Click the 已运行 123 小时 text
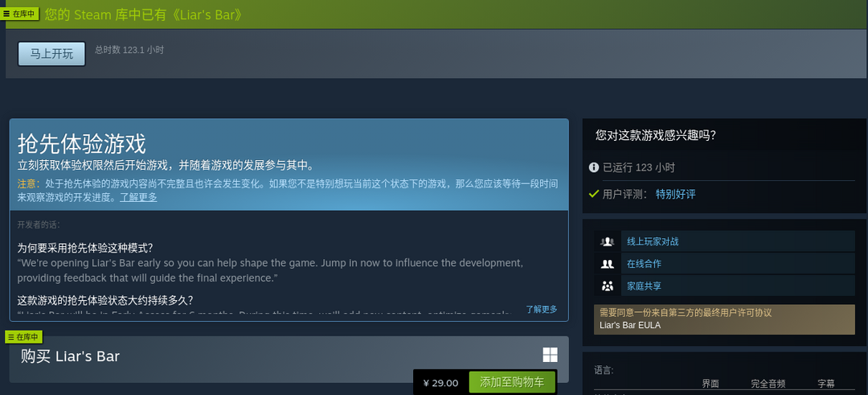The width and height of the screenshot is (868, 395). (x=638, y=167)
